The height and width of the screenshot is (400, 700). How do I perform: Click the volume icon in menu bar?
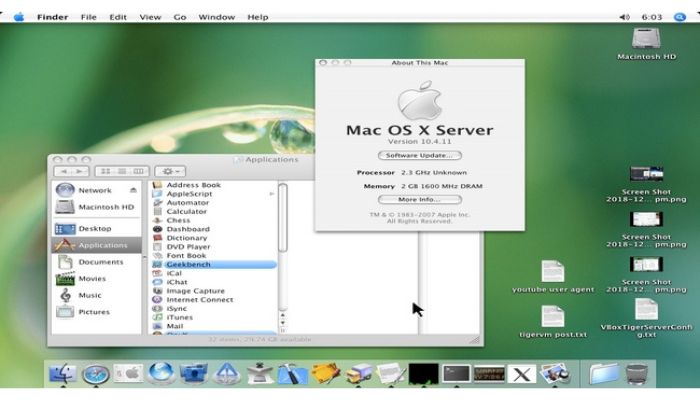click(x=624, y=17)
